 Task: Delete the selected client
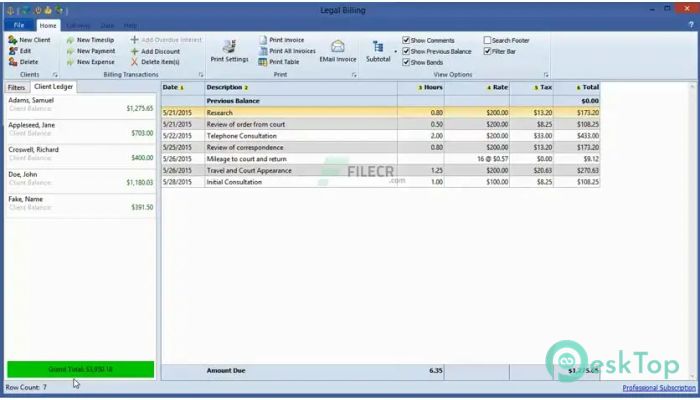tap(23, 62)
